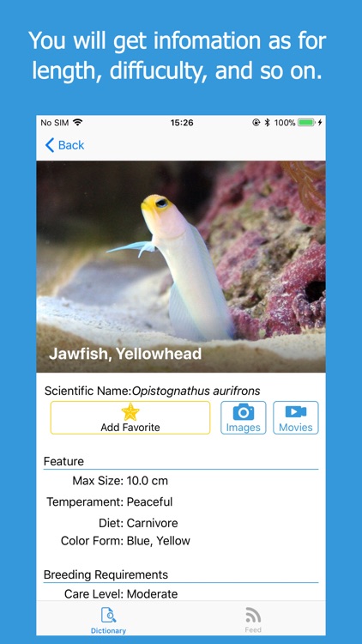
Task: Open the camera Images icon
Action: (244, 412)
